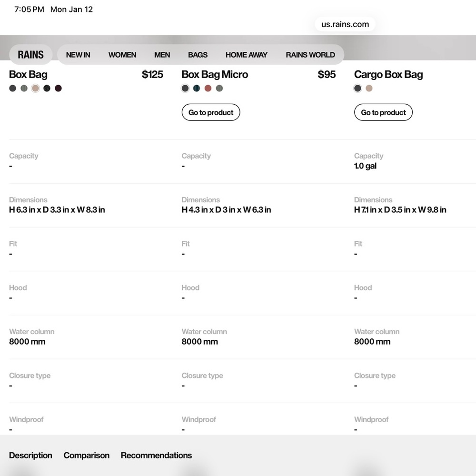Image resolution: width=476 pixels, height=476 pixels.
Task: Click the Water column label under Box Bag
Action: pyautogui.click(x=32, y=331)
